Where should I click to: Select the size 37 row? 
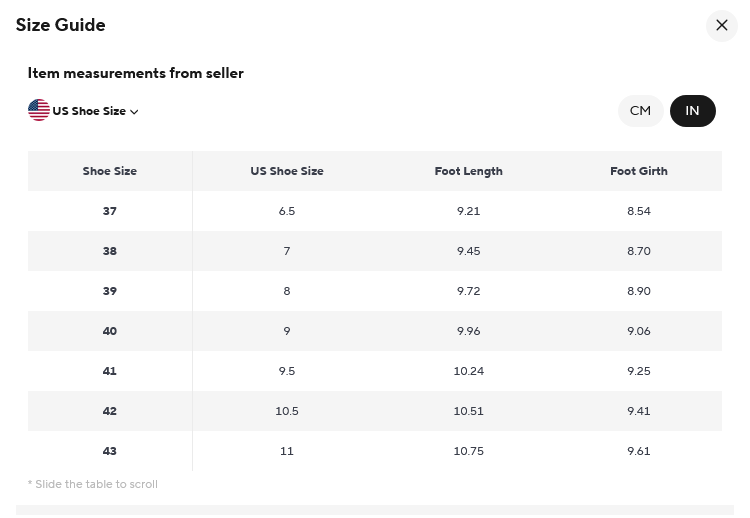[x=110, y=211]
